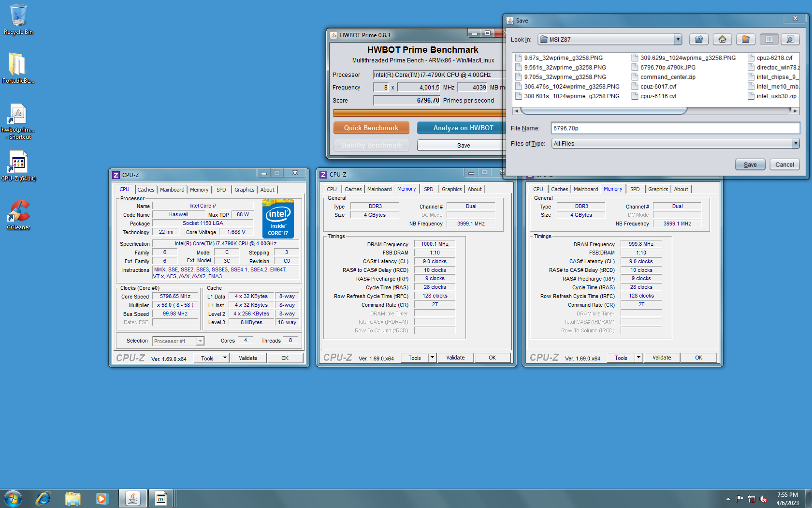The height and width of the screenshot is (508, 812).
Task: Click the taskbar clock showing 7:55 PM
Action: 787,499
